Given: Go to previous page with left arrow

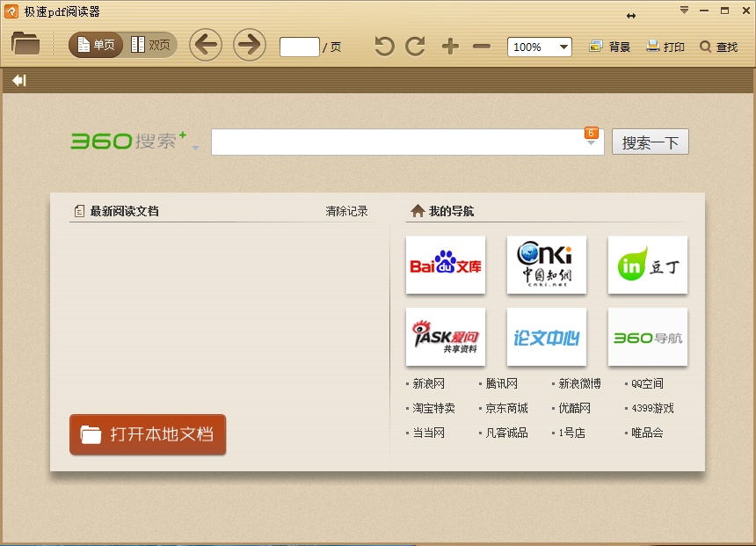Looking at the screenshot, I should tap(206, 45).
